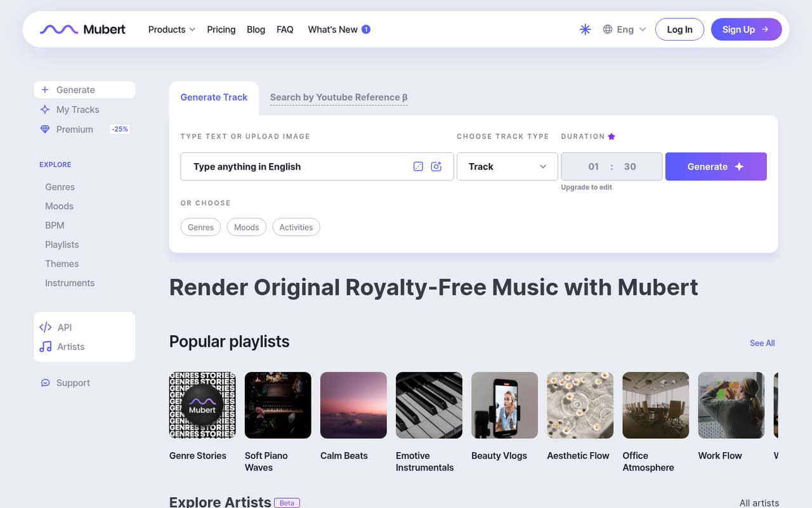
Task: Open the FAQ page
Action: [x=285, y=29]
